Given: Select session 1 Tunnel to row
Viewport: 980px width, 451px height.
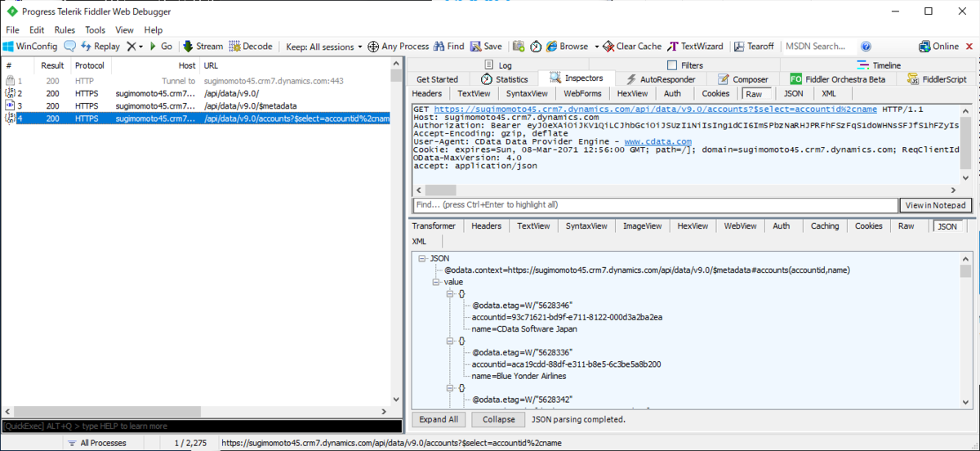Looking at the screenshot, I should click(196, 82).
